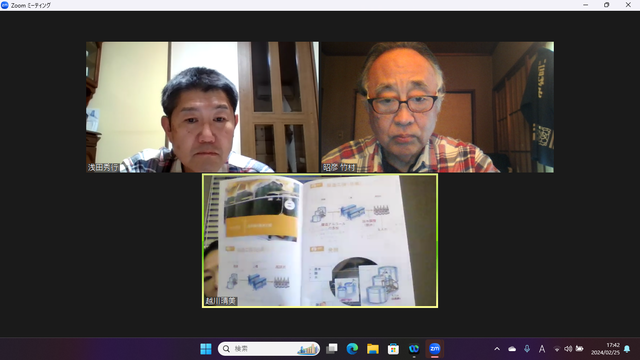
Task: Open the battery status icon
Action: [x=579, y=349]
